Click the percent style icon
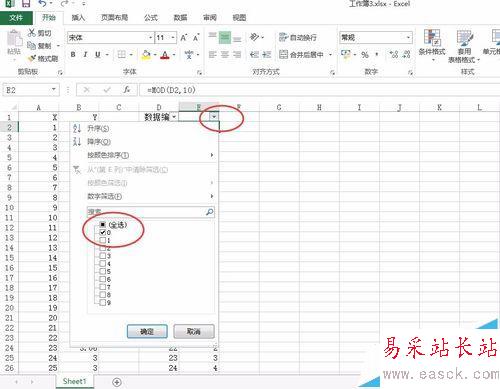 click(x=365, y=54)
